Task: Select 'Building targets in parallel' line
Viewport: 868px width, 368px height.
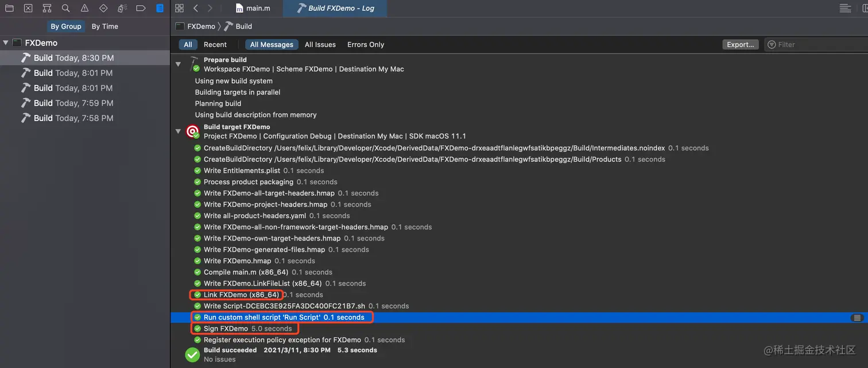Action: pyautogui.click(x=238, y=92)
